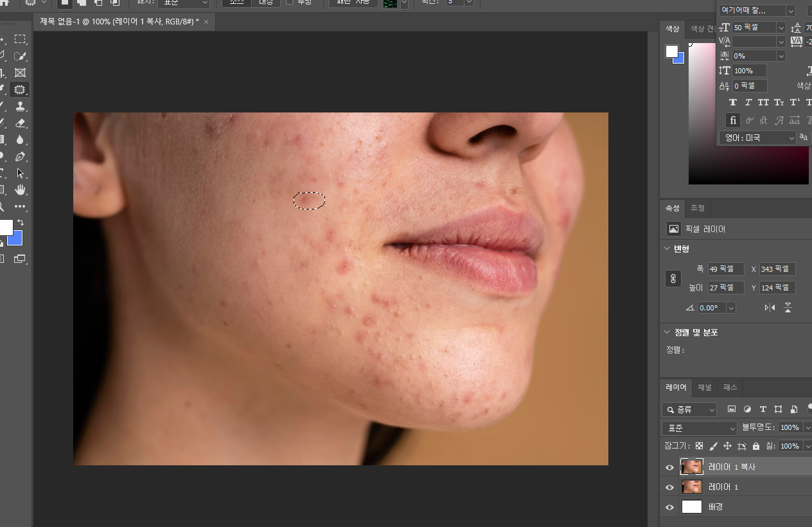Select the Quick Selection tool

[20, 56]
